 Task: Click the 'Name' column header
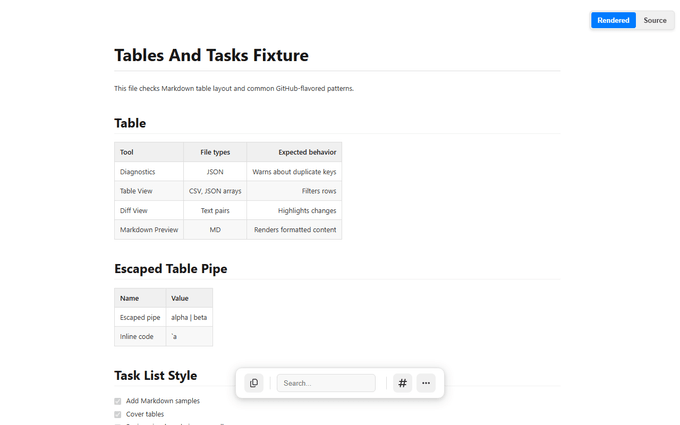pos(140,298)
